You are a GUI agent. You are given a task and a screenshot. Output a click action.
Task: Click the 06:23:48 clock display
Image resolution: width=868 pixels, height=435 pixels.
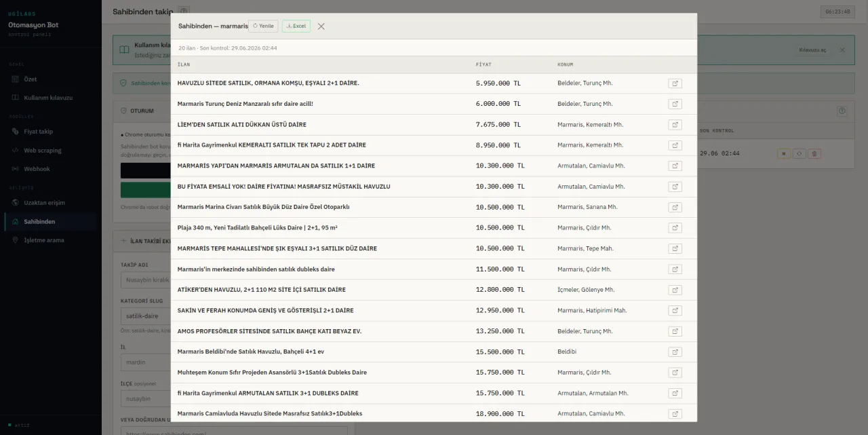click(x=837, y=12)
